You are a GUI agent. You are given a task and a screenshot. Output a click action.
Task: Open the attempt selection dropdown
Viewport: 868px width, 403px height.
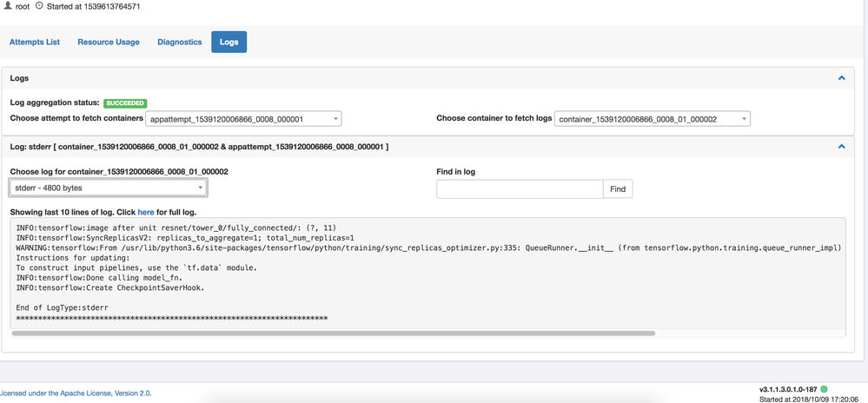[x=242, y=119]
